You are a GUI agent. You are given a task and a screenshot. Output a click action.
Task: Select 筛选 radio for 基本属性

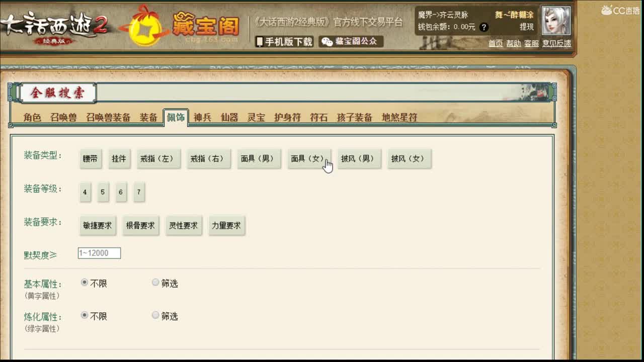click(x=155, y=283)
